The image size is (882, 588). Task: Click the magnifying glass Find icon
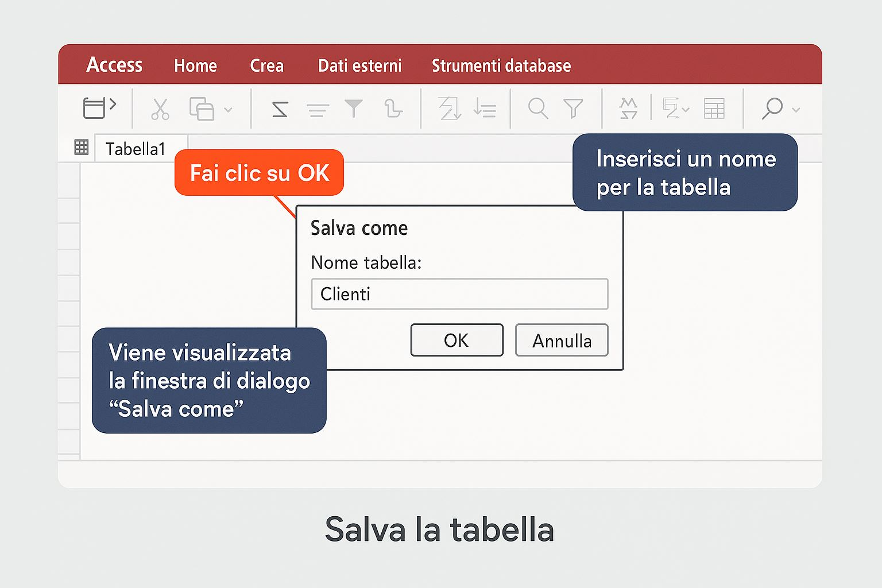(x=538, y=109)
